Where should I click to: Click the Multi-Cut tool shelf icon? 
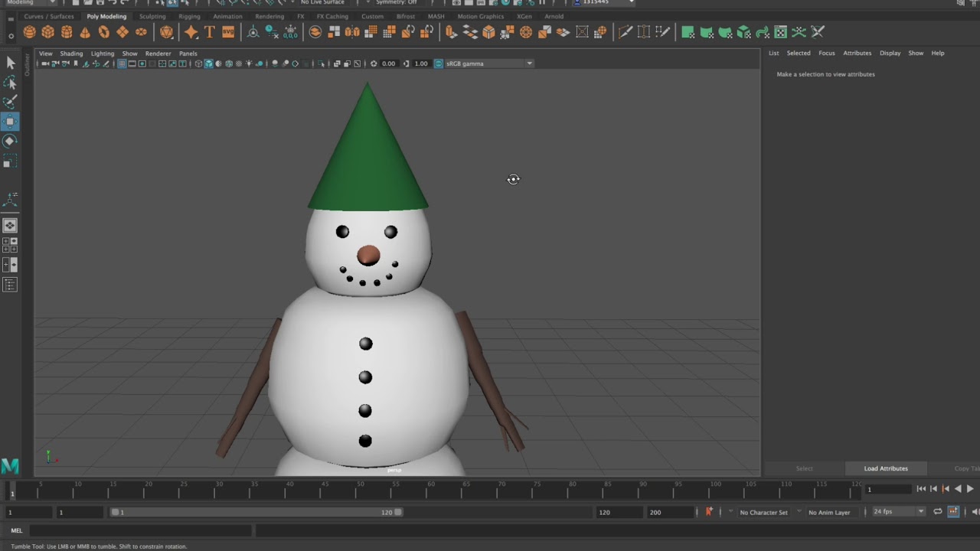pyautogui.click(x=626, y=32)
